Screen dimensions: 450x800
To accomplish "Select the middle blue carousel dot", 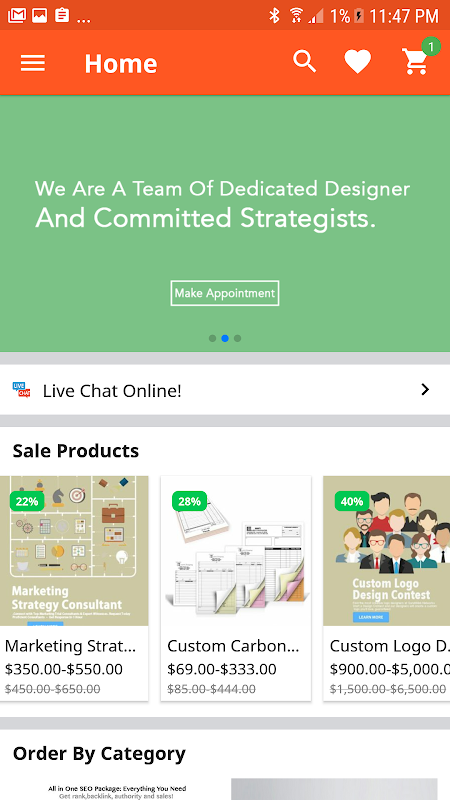I will [x=225, y=338].
